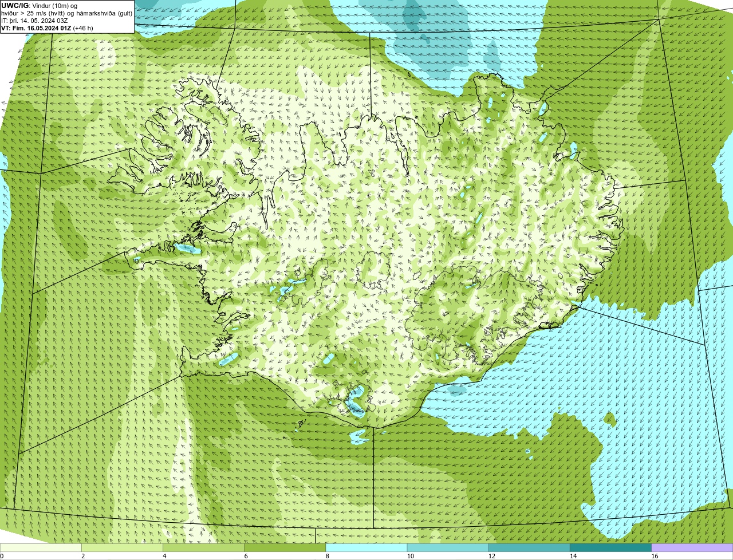Click the 'IT: þri. 14. 05. 2024 03Z' line

34,21
